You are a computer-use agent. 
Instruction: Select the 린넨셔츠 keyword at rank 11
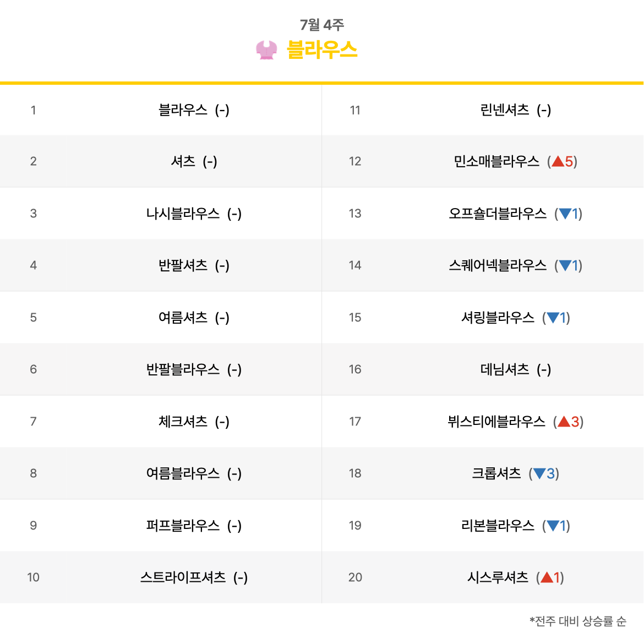(x=505, y=110)
